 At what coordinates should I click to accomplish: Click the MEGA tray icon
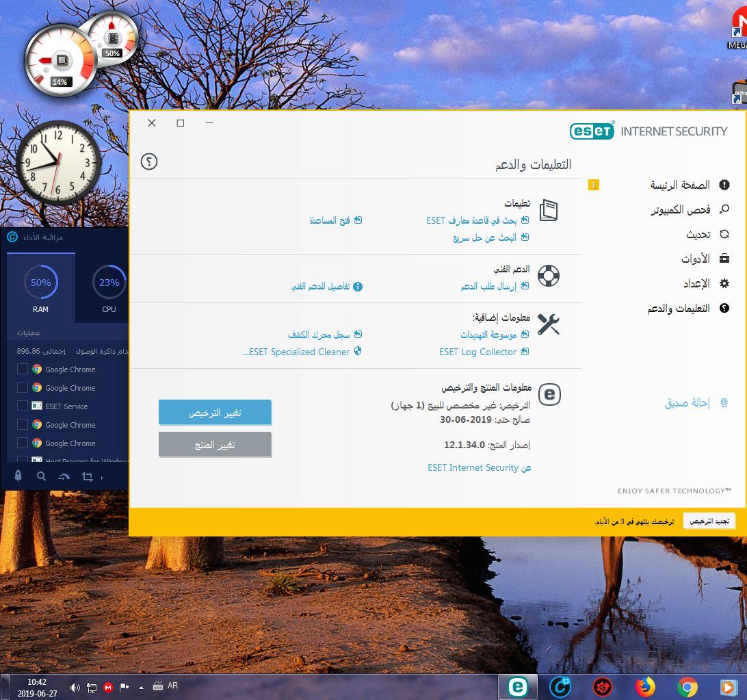[x=108, y=687]
